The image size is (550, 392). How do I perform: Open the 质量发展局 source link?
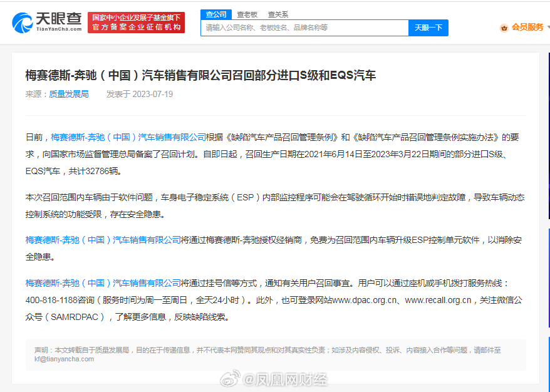69,94
